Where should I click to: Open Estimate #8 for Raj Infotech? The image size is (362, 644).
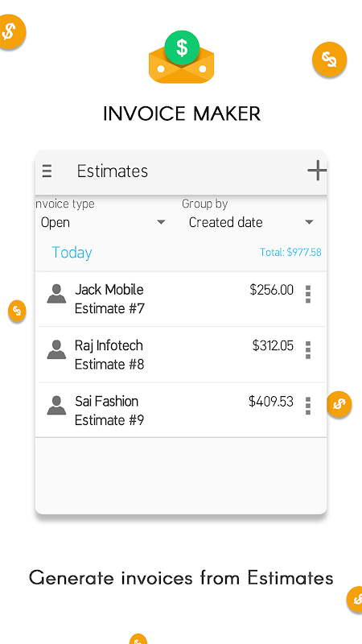[180, 355]
